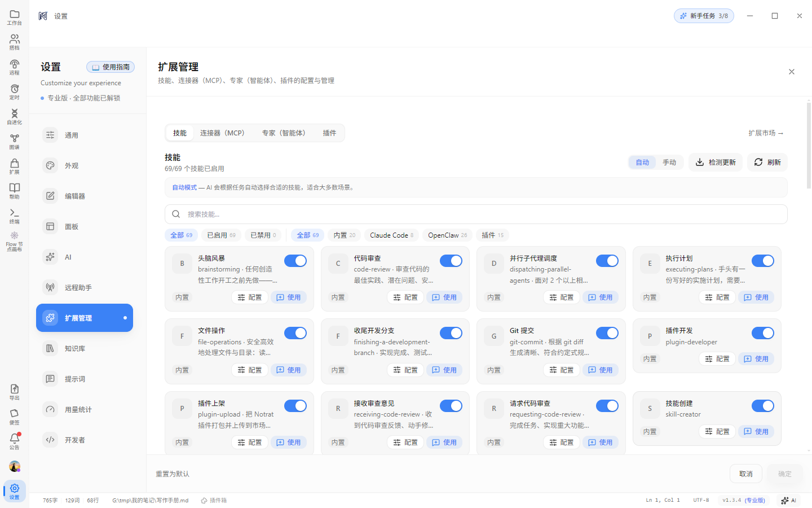Image resolution: width=812 pixels, height=508 pixels.
Task: Open the 公告 announcements bell icon
Action: coord(15,441)
